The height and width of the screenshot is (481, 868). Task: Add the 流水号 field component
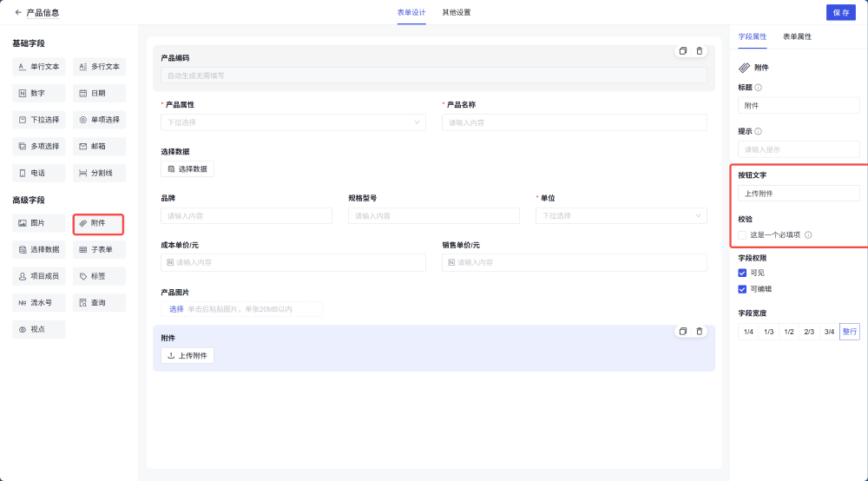click(39, 303)
